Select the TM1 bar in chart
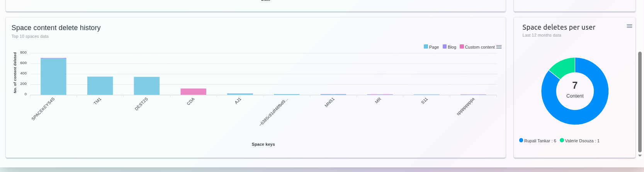Image resolution: width=644 pixels, height=172 pixels. click(100, 86)
